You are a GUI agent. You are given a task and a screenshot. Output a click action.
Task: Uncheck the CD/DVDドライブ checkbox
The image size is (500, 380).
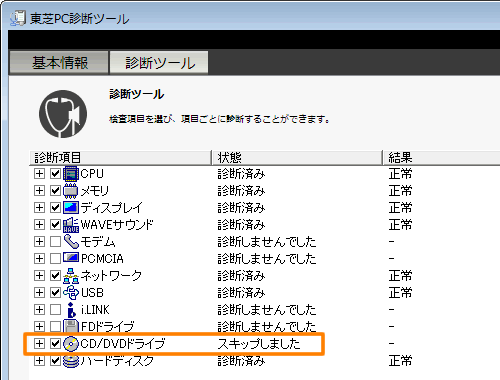click(55, 344)
